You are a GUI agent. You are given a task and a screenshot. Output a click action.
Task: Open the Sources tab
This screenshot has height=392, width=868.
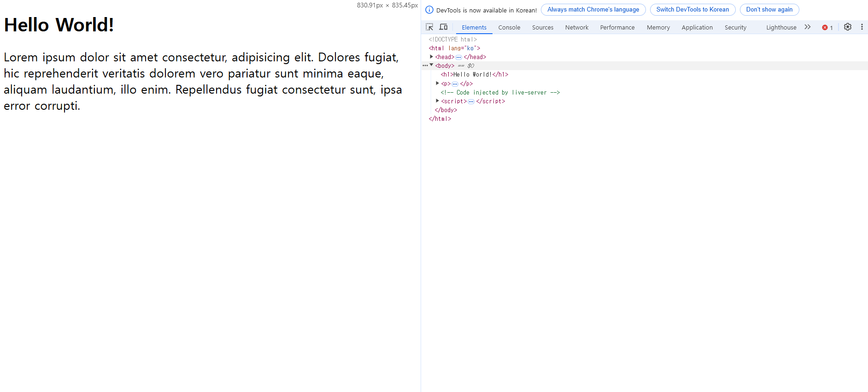[x=543, y=28]
